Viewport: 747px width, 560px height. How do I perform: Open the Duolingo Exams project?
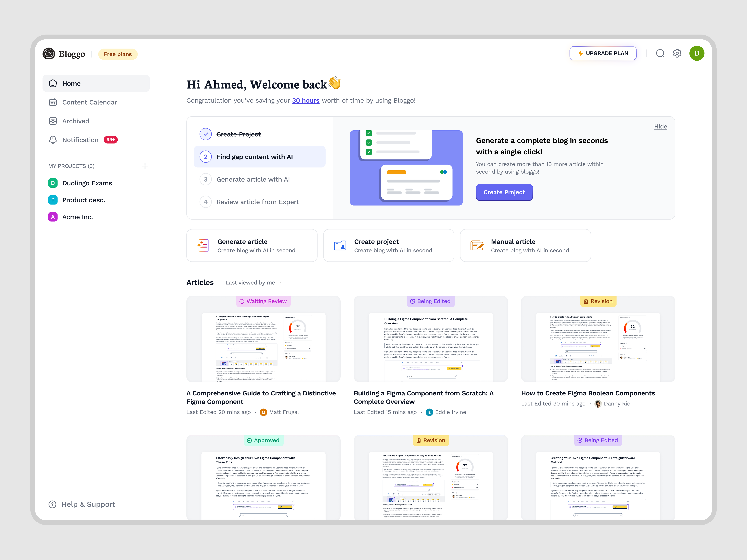(87, 183)
